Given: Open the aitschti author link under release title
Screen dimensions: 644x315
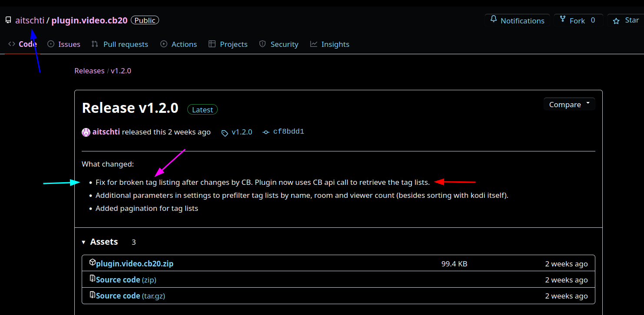Looking at the screenshot, I should point(106,132).
